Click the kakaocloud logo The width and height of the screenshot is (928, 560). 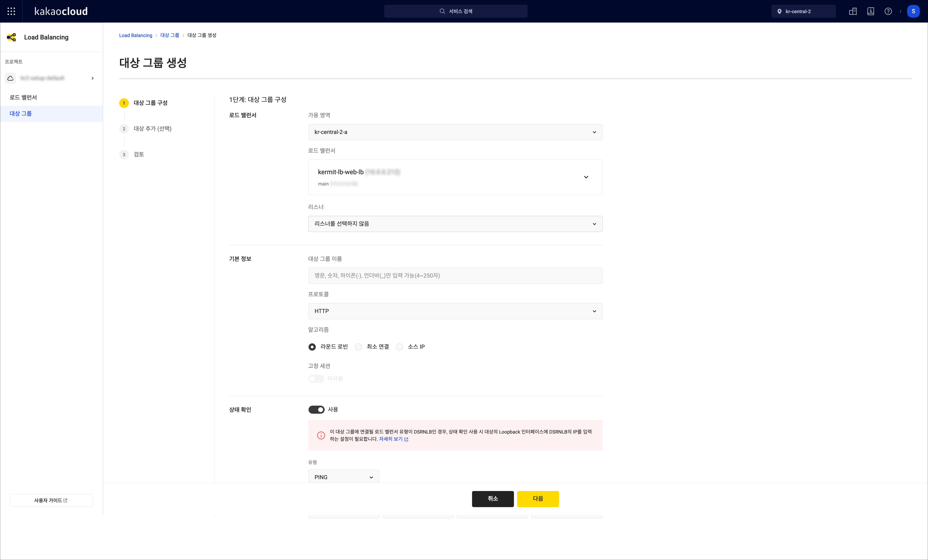[x=61, y=11]
